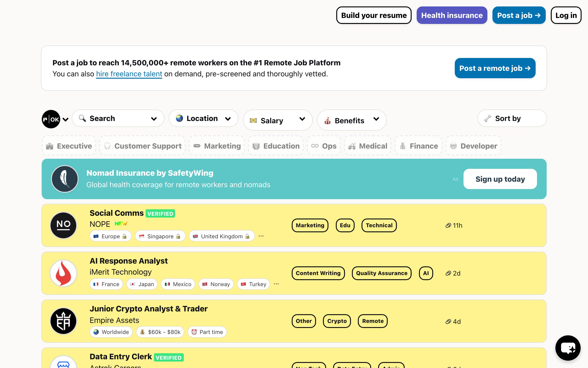Screen dimensions: 588x368
Task: Open the chat assistant bubble icon
Action: pos(568,348)
